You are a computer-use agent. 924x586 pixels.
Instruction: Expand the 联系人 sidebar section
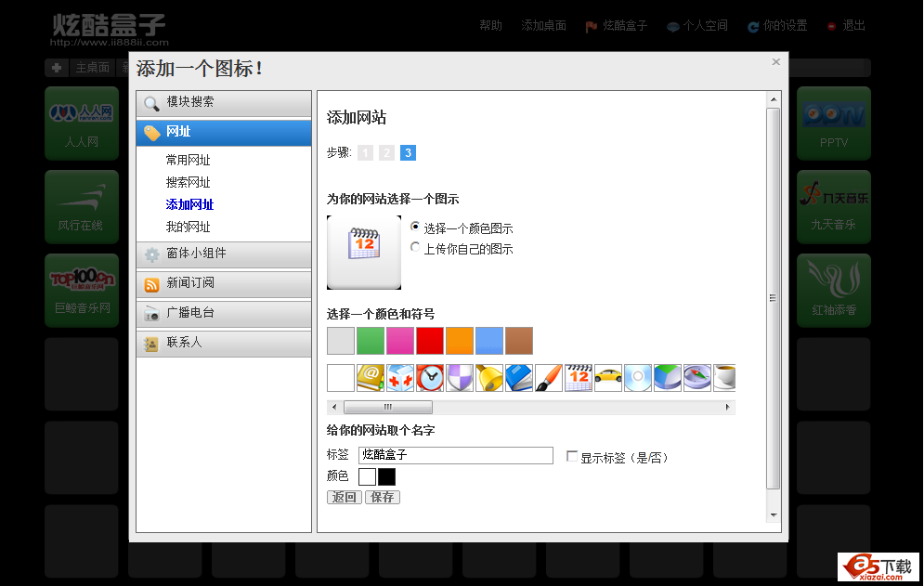point(224,344)
